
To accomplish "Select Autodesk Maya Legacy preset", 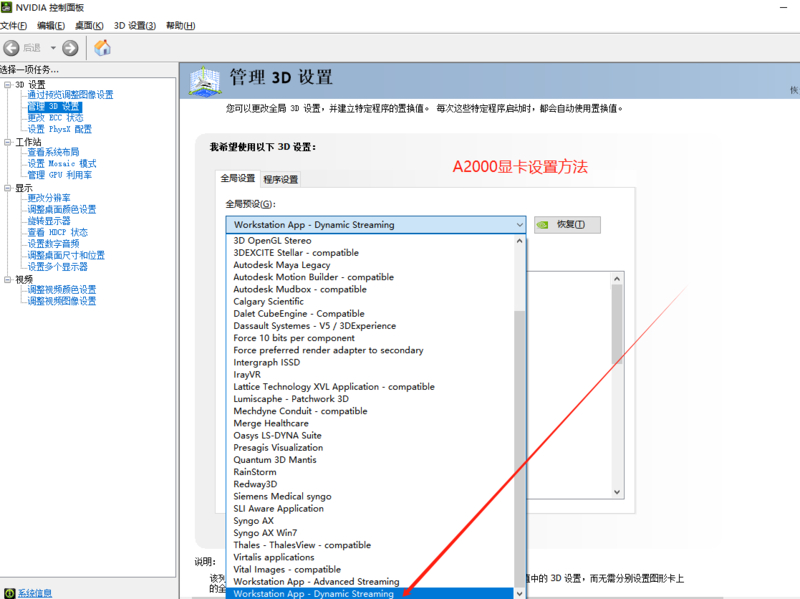I will [x=370, y=265].
